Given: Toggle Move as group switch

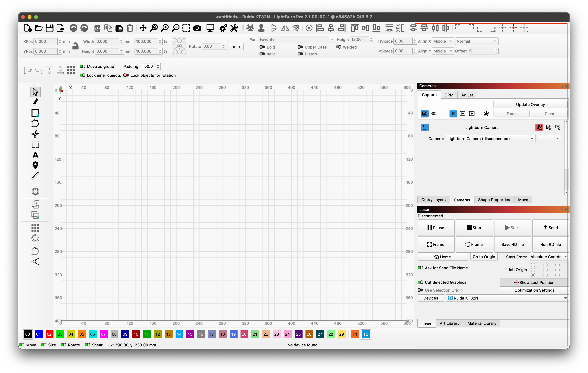Looking at the screenshot, I should (x=82, y=66).
